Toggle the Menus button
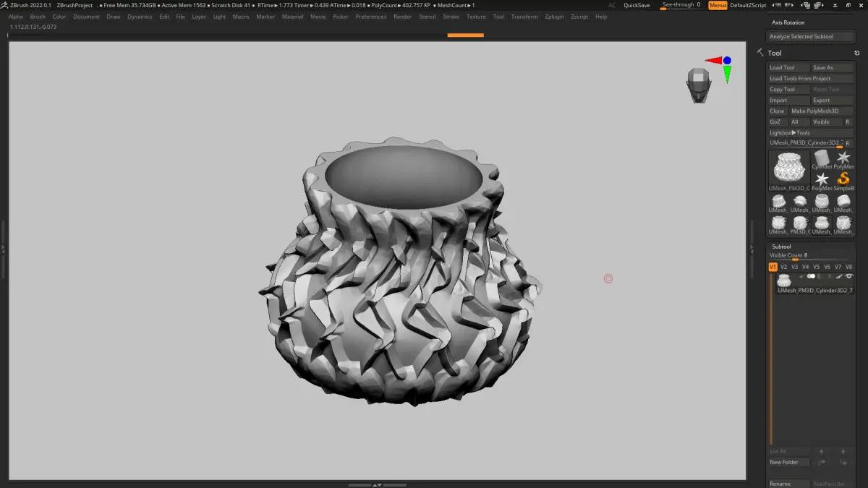The image size is (868, 488). click(x=718, y=5)
